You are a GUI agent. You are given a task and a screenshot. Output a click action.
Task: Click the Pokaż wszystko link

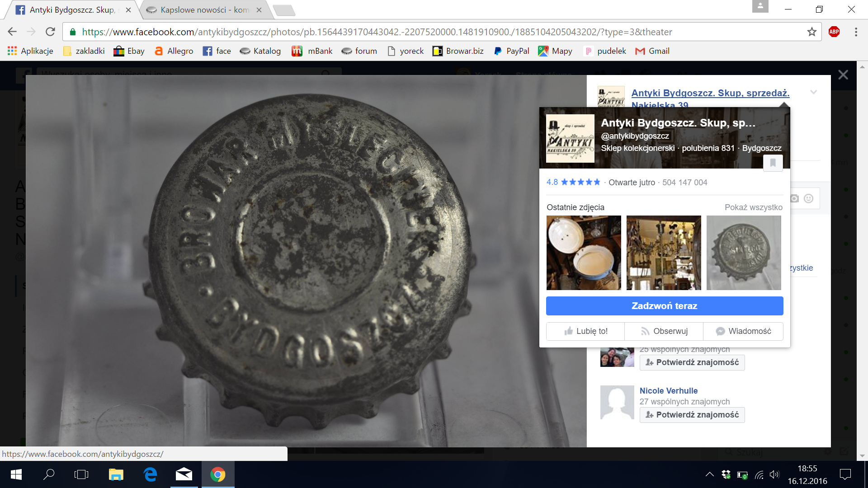pos(753,207)
